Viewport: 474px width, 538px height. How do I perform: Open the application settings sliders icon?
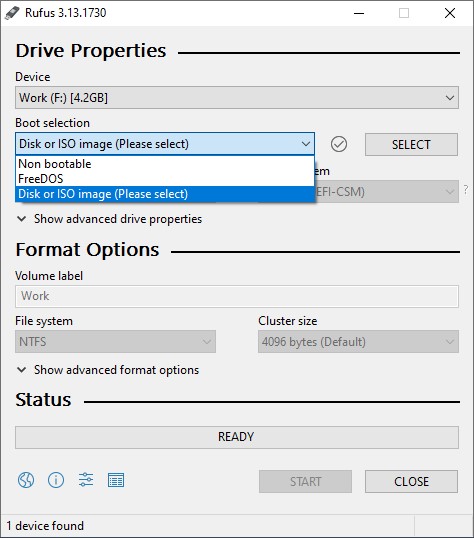coord(86,480)
